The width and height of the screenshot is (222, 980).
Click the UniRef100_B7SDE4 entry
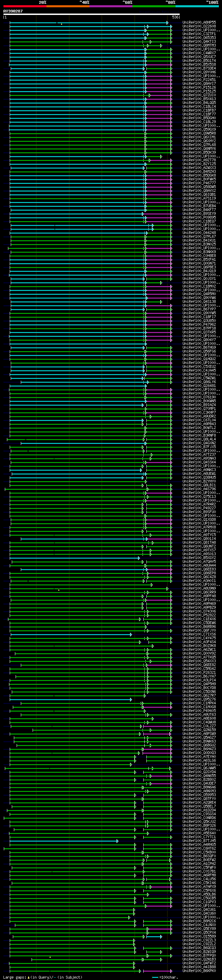(199, 68)
